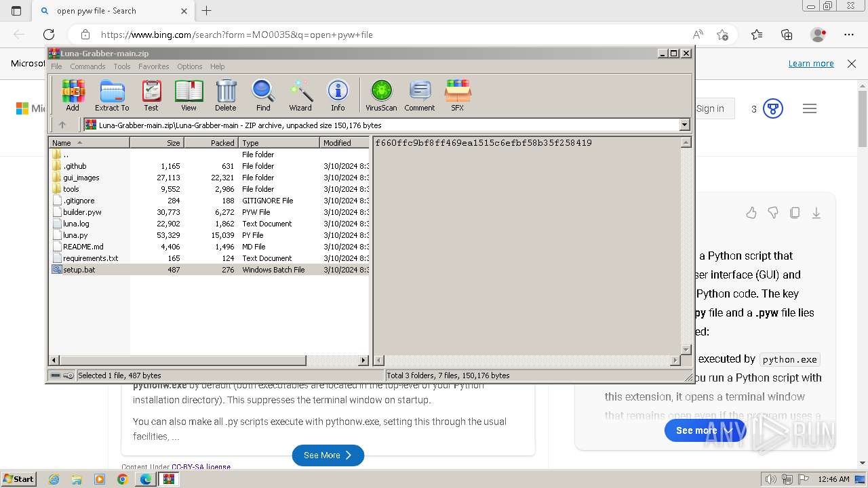The width and height of the screenshot is (868, 488).
Task: Select the .gitignore file
Action: click(210, 201)
